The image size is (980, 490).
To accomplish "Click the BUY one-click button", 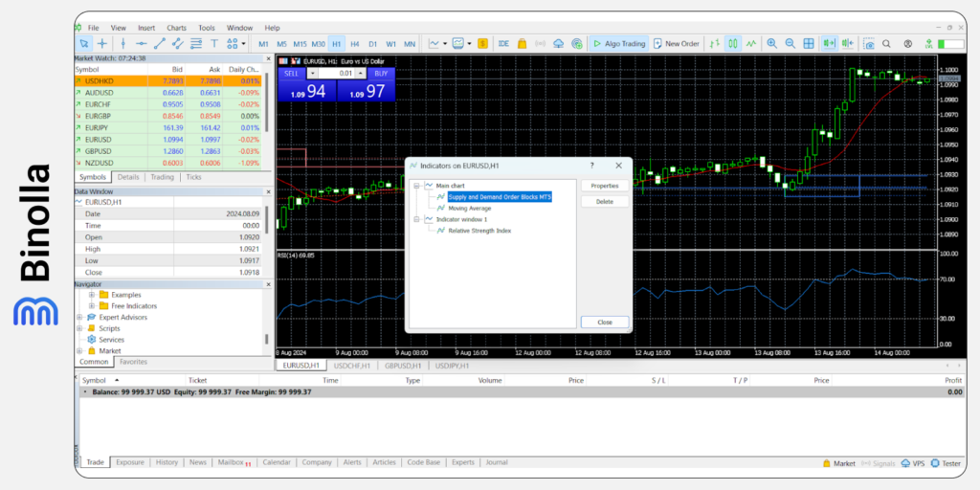I will click(381, 73).
